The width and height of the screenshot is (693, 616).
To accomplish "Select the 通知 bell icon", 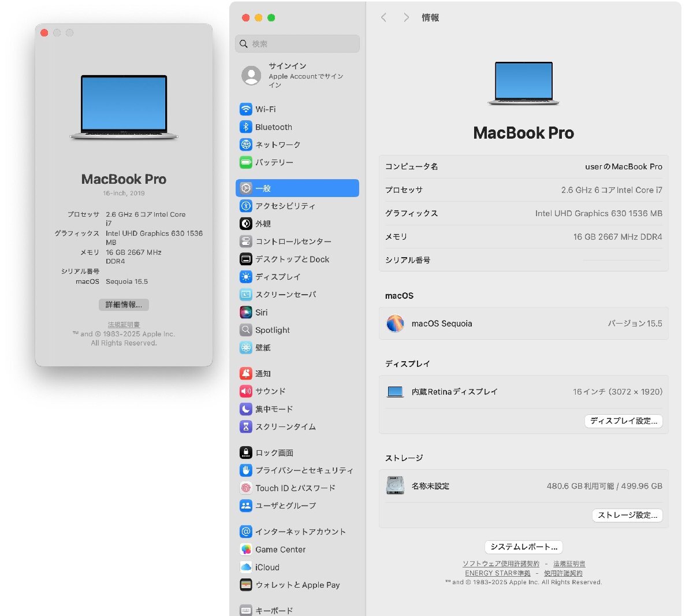I will click(x=246, y=373).
